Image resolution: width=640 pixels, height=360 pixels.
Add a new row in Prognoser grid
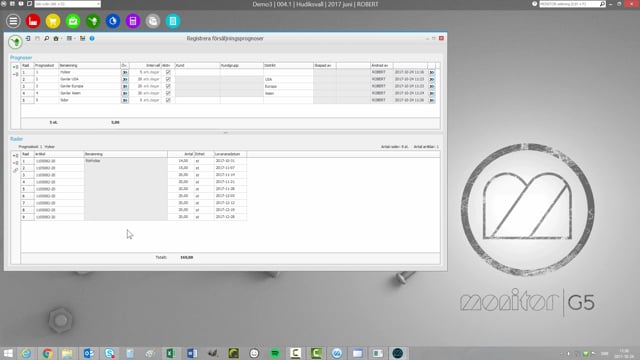click(15, 67)
